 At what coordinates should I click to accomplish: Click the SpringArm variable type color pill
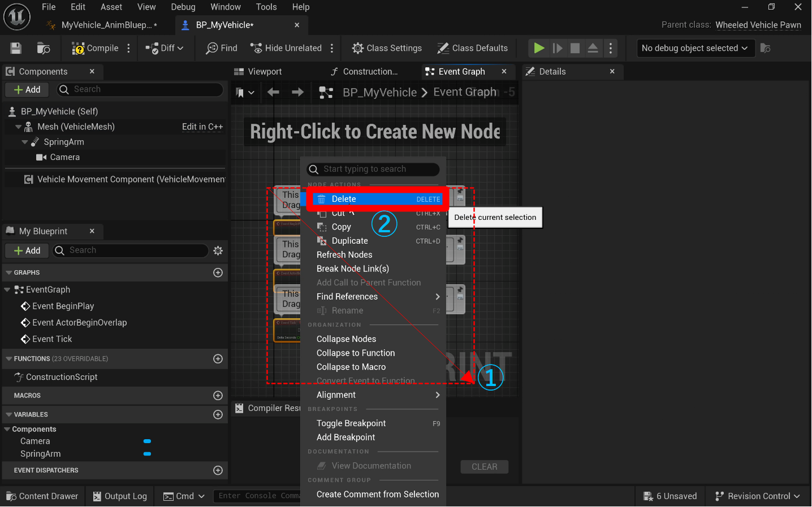click(147, 454)
